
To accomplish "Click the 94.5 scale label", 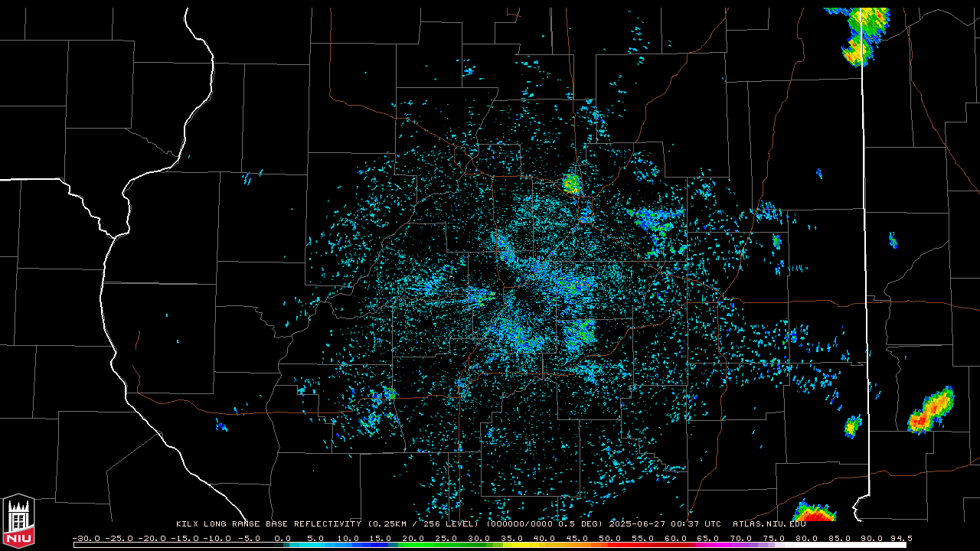I will [x=901, y=539].
